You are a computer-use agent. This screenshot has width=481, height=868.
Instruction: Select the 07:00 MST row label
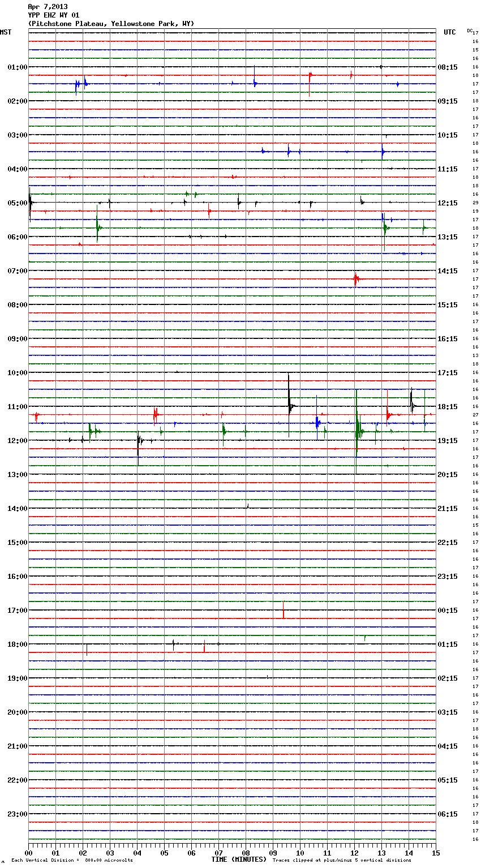pyautogui.click(x=18, y=271)
